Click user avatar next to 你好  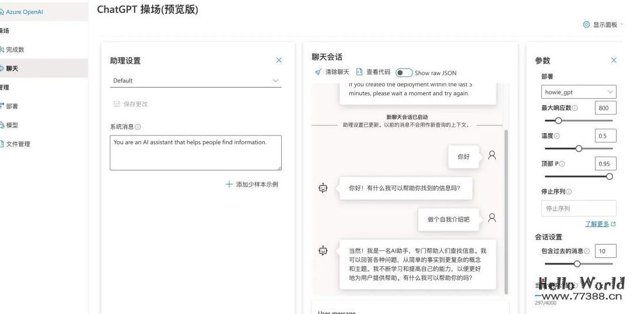[x=492, y=155]
